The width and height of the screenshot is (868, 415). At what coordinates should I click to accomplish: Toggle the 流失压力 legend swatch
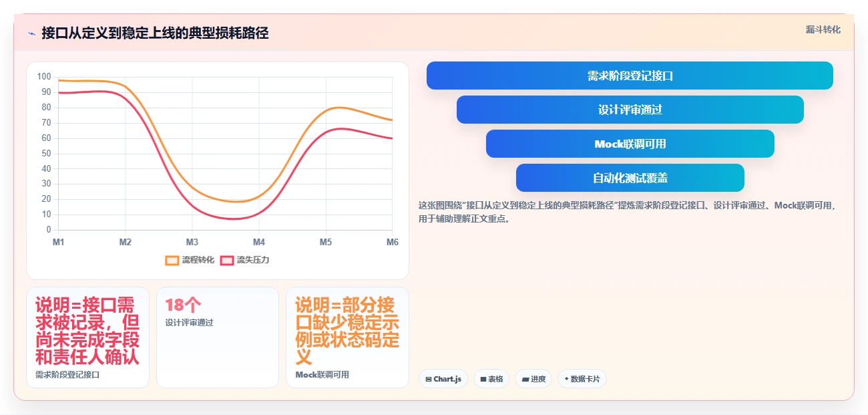227,260
